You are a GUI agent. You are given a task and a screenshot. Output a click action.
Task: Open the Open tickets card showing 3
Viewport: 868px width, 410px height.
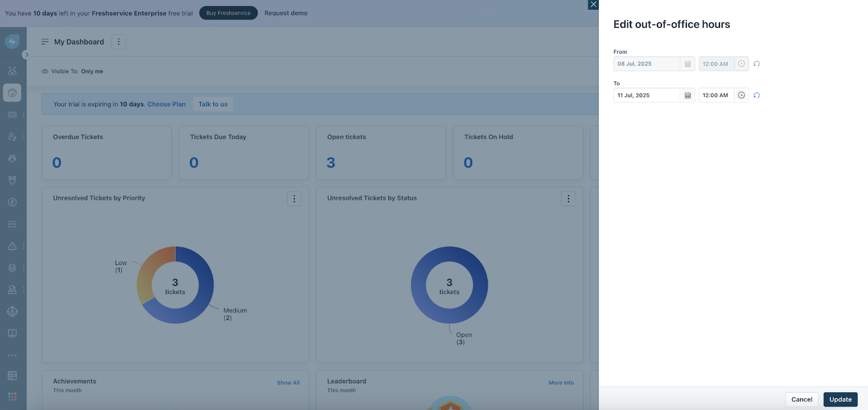click(381, 153)
